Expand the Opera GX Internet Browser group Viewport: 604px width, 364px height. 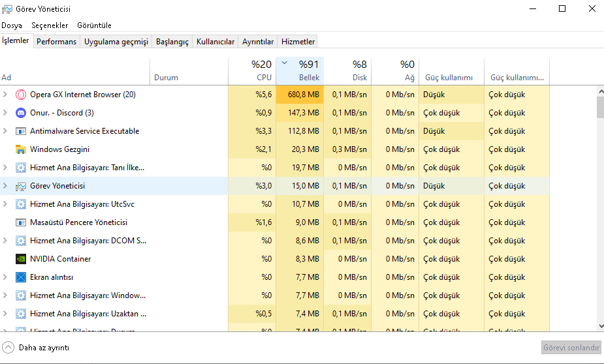pyautogui.click(x=5, y=95)
